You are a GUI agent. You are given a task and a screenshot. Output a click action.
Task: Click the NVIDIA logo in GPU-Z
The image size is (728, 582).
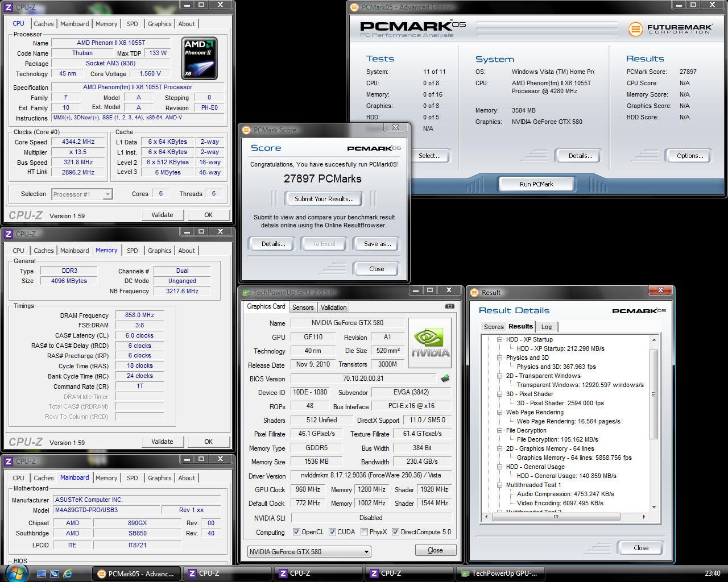click(x=430, y=343)
